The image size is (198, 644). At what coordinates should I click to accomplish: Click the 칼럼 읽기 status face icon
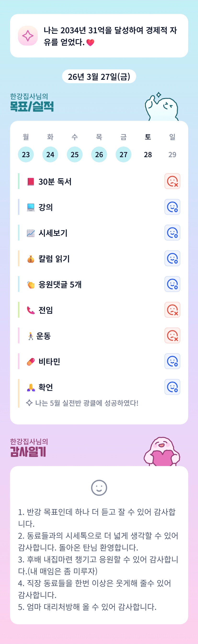click(172, 259)
